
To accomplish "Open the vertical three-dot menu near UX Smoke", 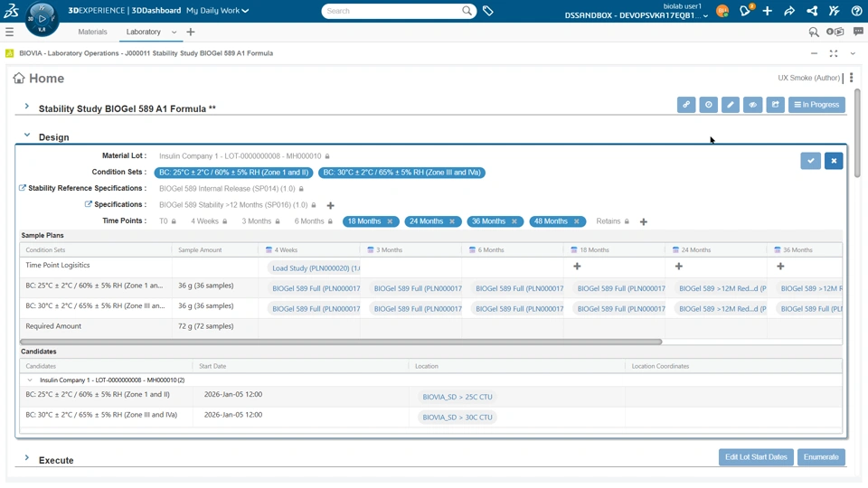I will tap(852, 78).
